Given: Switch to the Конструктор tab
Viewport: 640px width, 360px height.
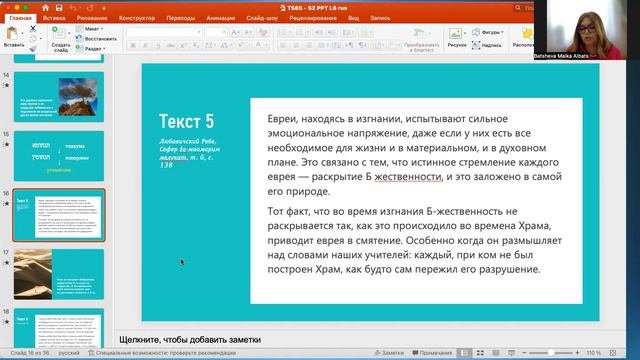Looking at the screenshot, I should 137,18.
